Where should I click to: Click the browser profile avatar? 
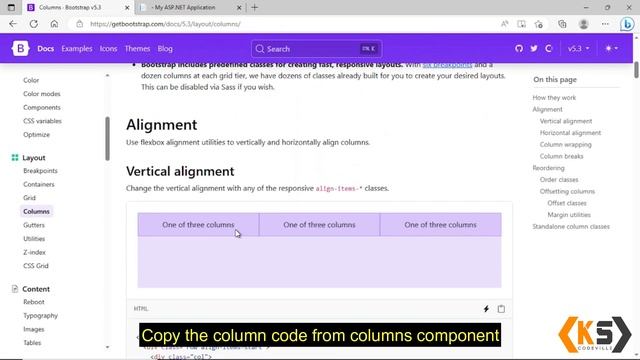point(584,24)
